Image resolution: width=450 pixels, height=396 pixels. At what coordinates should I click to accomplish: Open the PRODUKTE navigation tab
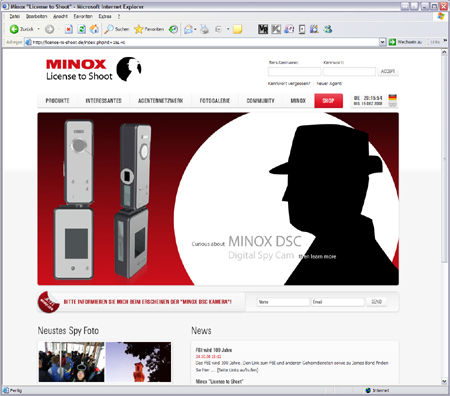[57, 101]
